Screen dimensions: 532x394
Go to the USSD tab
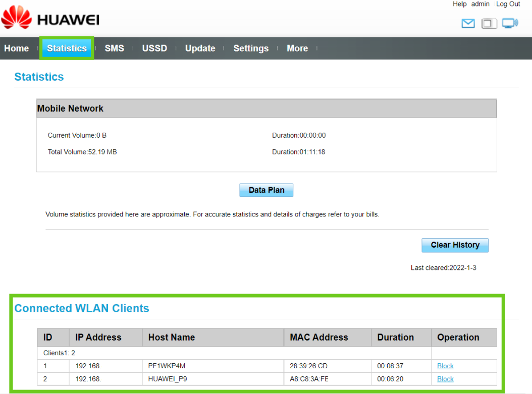(x=154, y=48)
